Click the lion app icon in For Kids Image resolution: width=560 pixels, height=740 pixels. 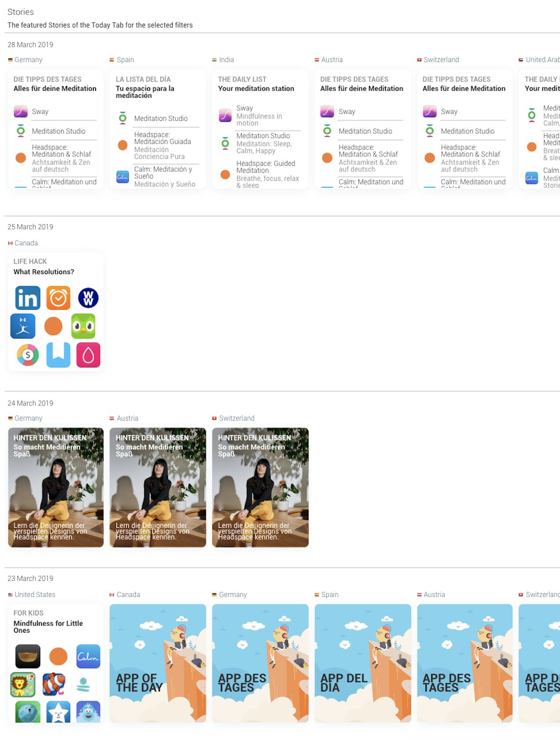tap(23, 684)
